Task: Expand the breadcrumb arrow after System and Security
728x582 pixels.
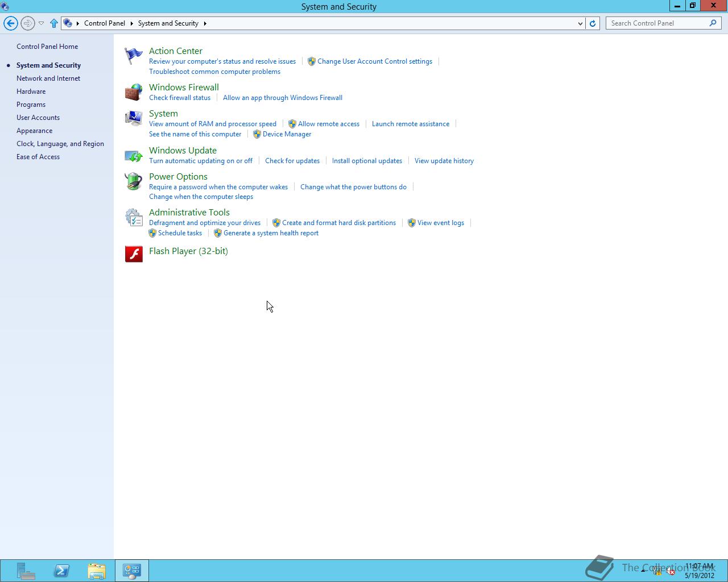Action: [205, 23]
